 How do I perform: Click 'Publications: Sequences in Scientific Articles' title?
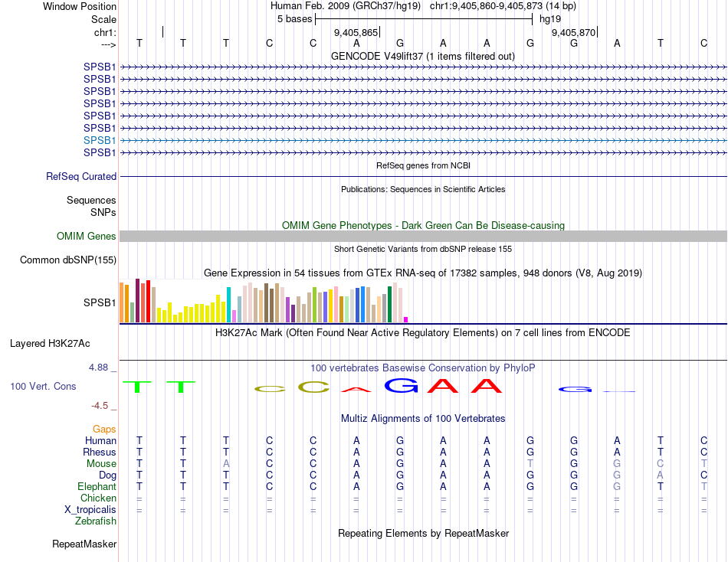tap(423, 189)
